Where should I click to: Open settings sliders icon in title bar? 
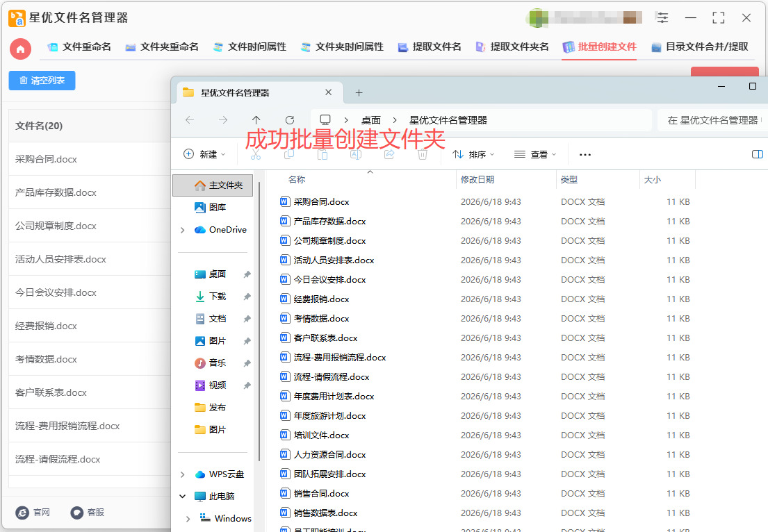pyautogui.click(x=662, y=18)
